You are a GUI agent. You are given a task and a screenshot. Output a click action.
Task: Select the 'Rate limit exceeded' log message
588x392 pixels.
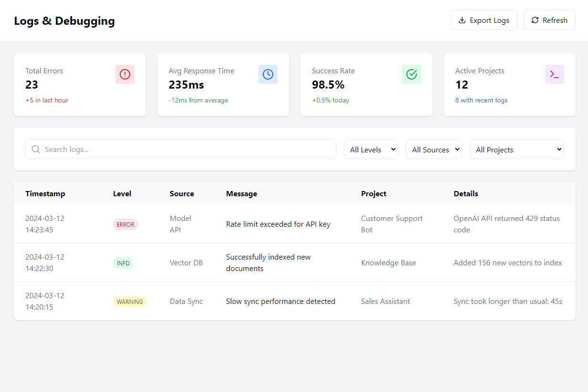278,224
